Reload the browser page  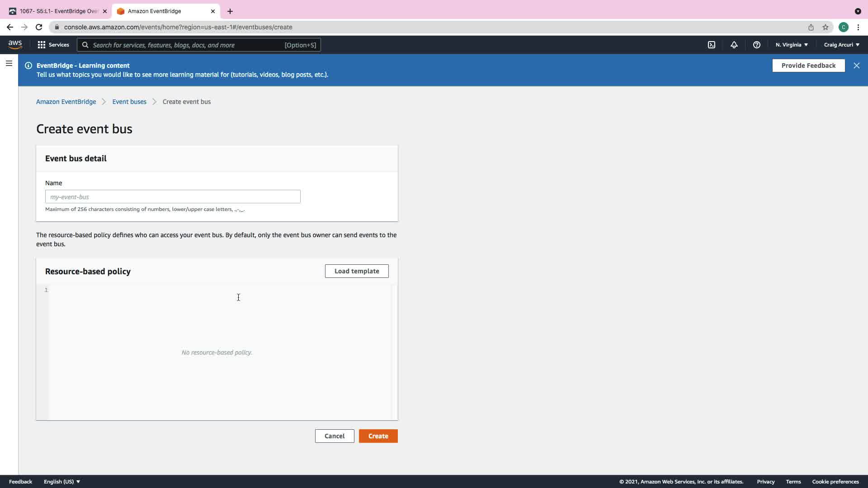[x=39, y=27]
